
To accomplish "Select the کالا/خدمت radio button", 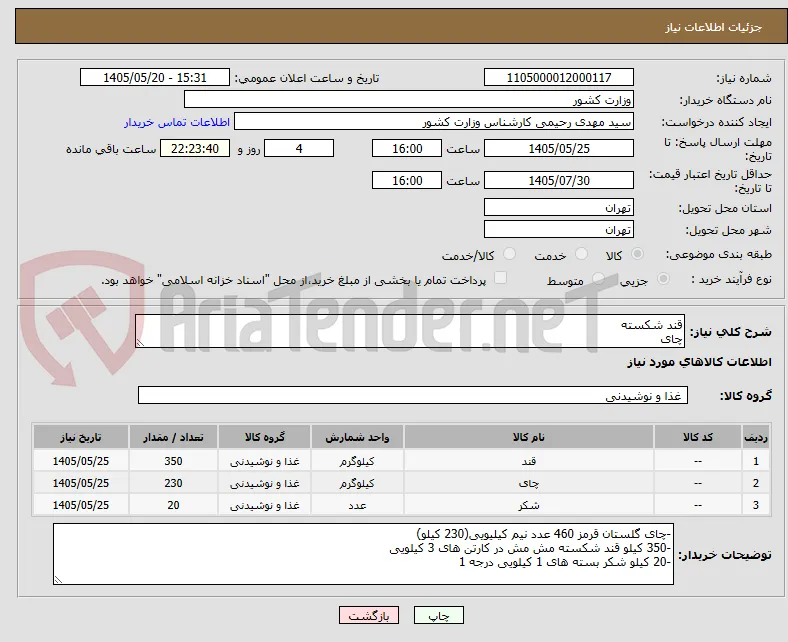I will coord(510,254).
